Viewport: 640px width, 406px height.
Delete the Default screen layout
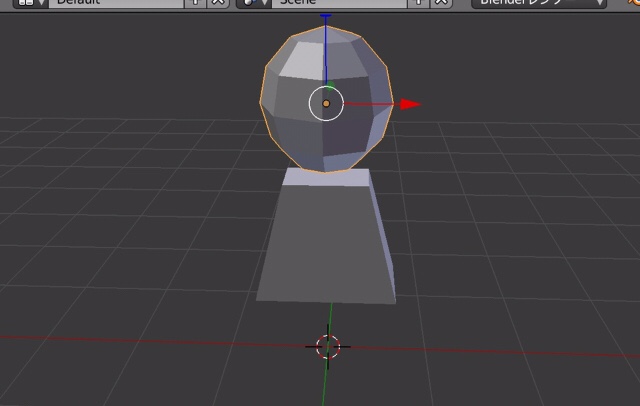point(216,3)
